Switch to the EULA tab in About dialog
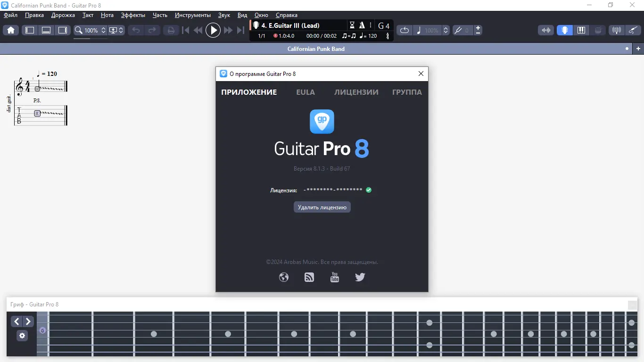Image resolution: width=644 pixels, height=362 pixels. point(305,92)
